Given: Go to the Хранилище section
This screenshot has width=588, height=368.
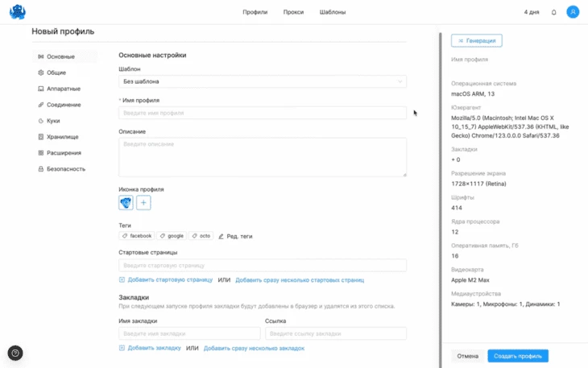Looking at the screenshot, I should coord(64,137).
